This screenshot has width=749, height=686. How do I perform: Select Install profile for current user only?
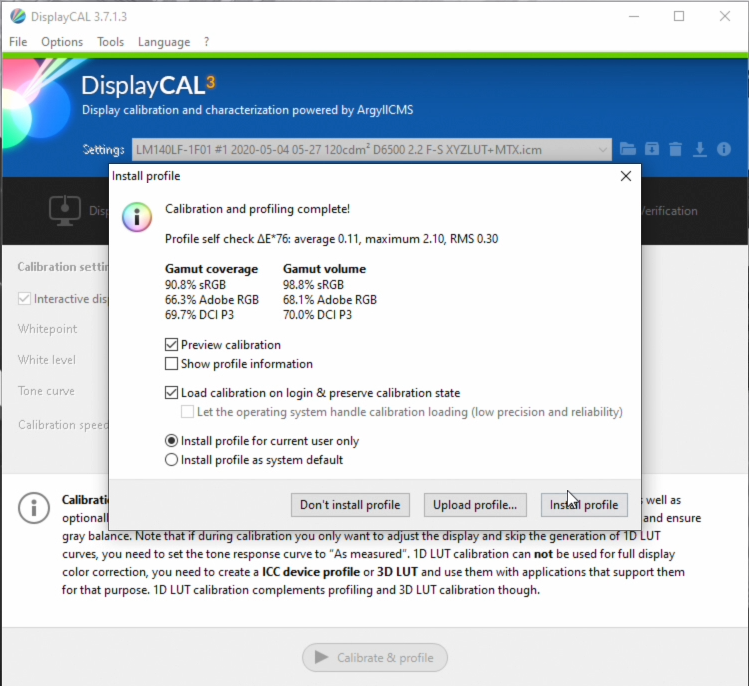tap(171, 440)
